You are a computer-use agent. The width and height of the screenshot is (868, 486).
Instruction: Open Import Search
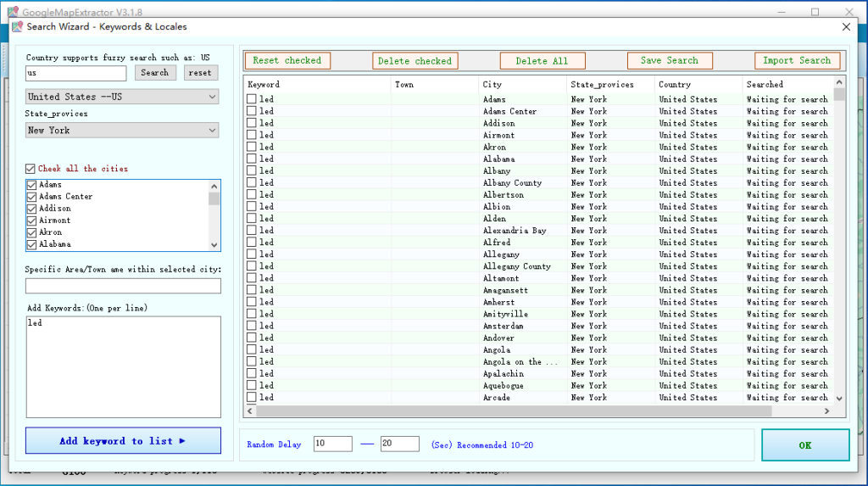(797, 61)
